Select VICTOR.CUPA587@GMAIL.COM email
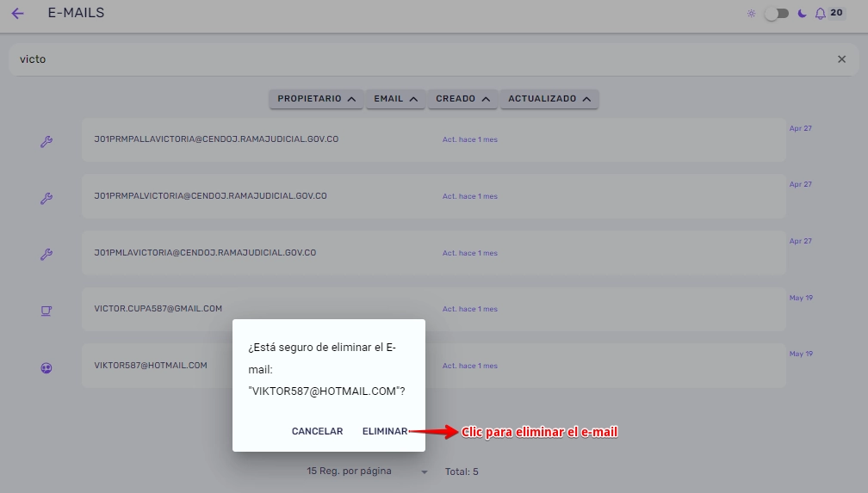868x493 pixels. (x=158, y=309)
